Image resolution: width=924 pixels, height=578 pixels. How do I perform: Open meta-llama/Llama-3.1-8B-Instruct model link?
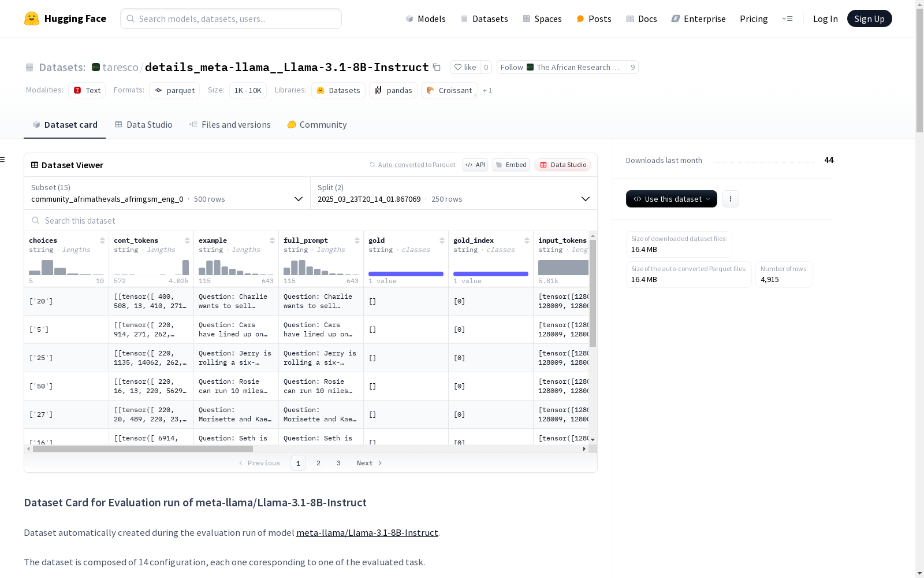pyautogui.click(x=367, y=533)
